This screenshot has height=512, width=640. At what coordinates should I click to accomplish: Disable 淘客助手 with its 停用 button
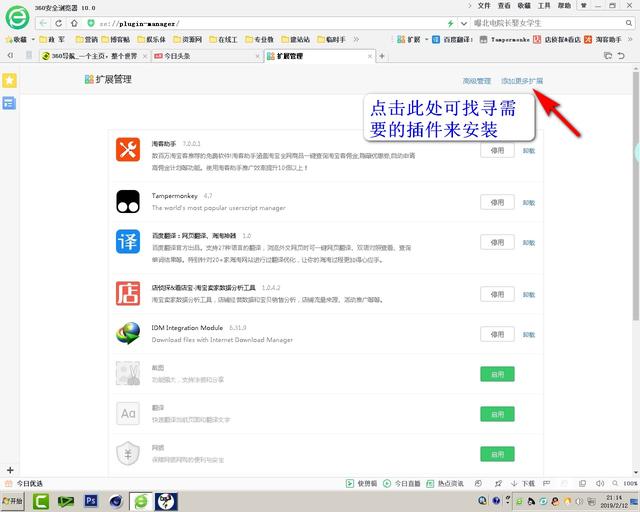(x=497, y=151)
